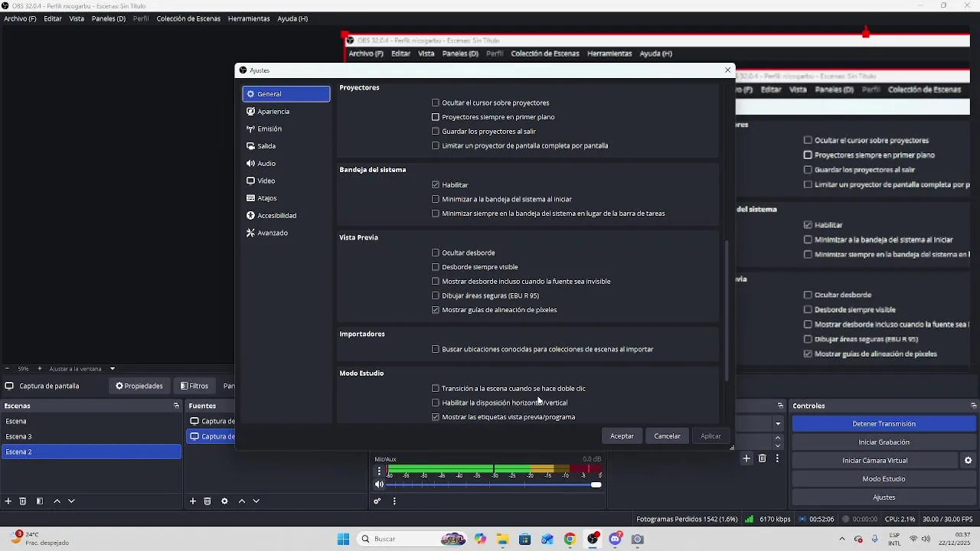Select Emisión settings category
This screenshot has height=551, width=980.
(x=286, y=129)
